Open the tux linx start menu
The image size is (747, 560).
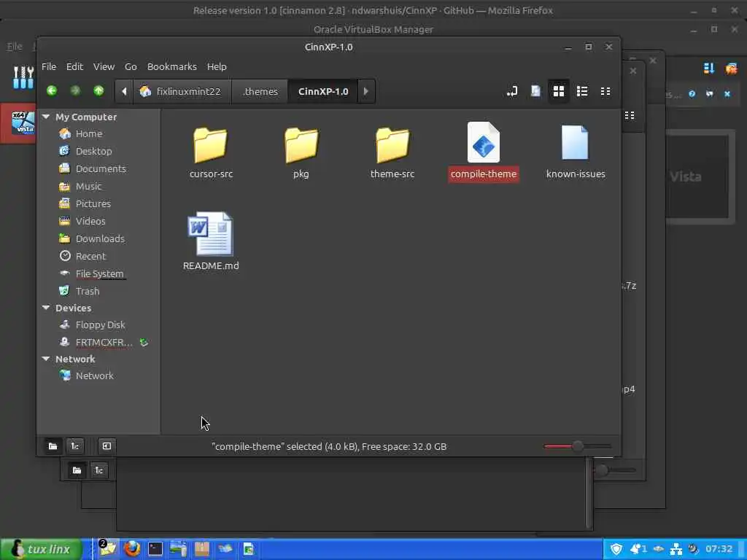[x=41, y=549]
